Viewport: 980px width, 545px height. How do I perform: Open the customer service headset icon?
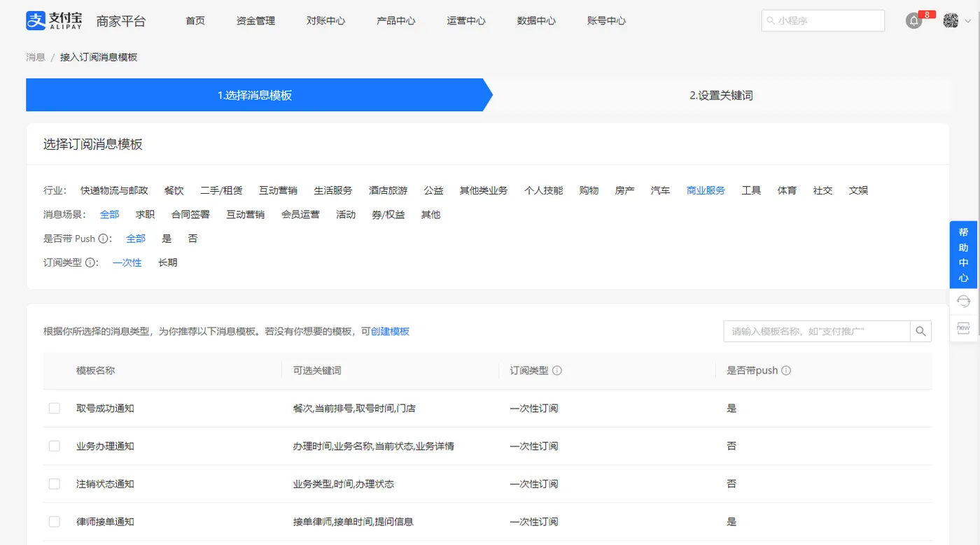pos(964,302)
